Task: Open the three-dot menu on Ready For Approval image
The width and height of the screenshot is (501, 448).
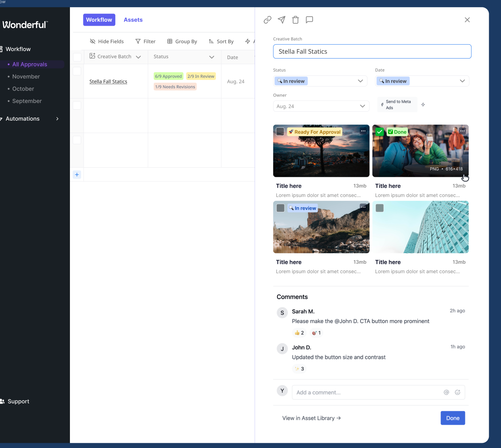Action: tap(363, 131)
